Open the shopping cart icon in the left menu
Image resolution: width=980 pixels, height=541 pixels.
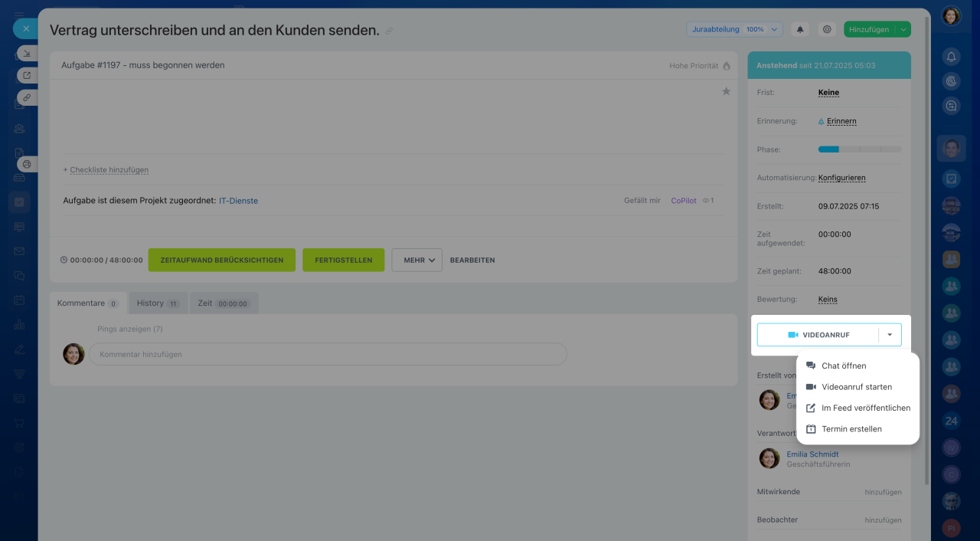19,422
